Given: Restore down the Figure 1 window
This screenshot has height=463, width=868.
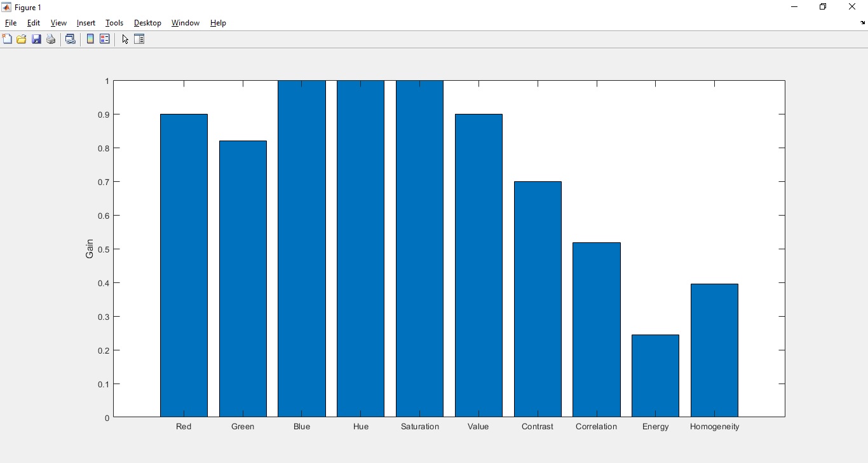Looking at the screenshot, I should tap(823, 7).
